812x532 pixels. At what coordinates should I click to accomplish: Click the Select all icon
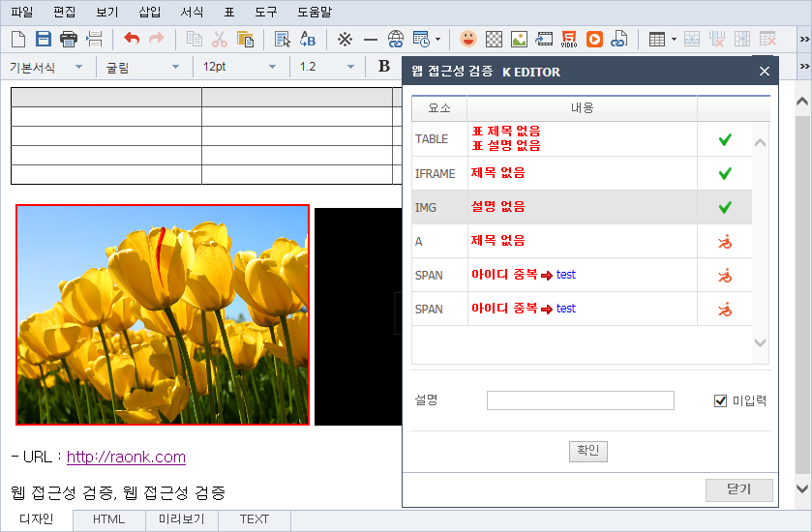[x=283, y=39]
